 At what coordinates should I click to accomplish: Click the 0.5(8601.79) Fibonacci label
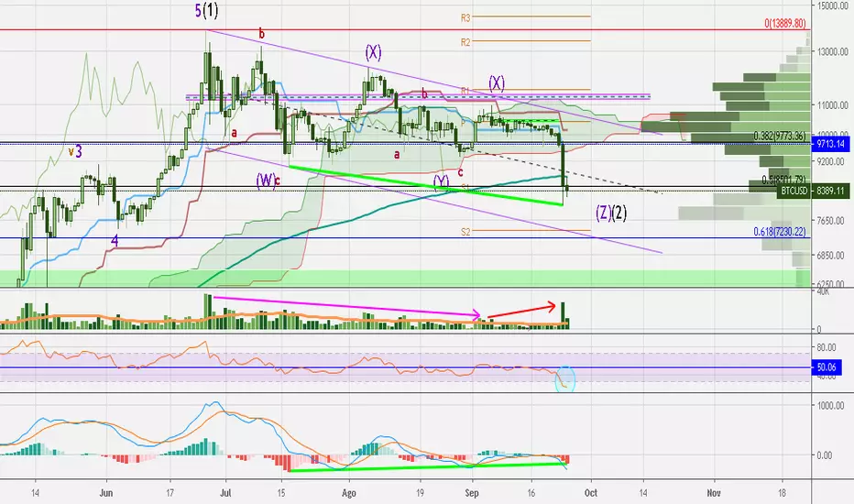[783, 180]
